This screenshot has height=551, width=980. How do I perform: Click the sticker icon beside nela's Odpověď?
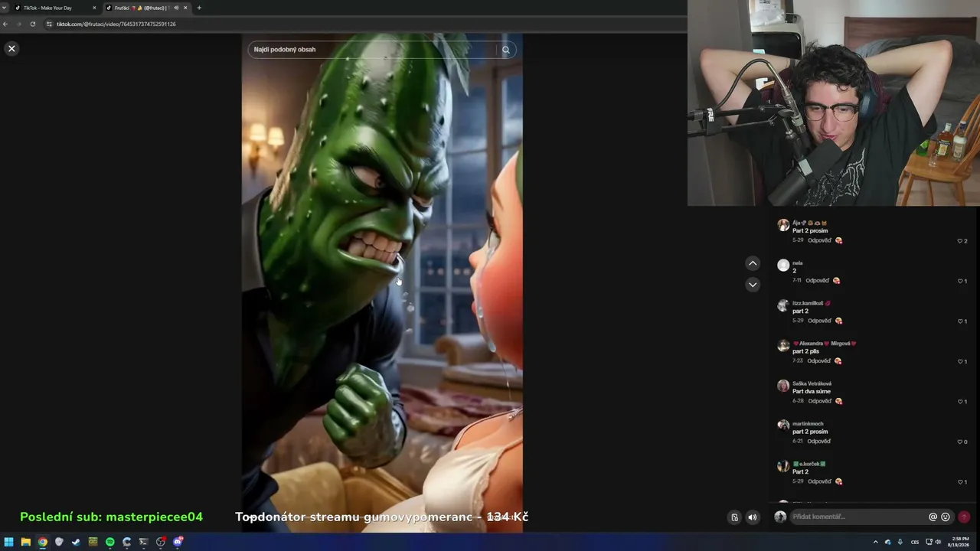click(x=836, y=280)
